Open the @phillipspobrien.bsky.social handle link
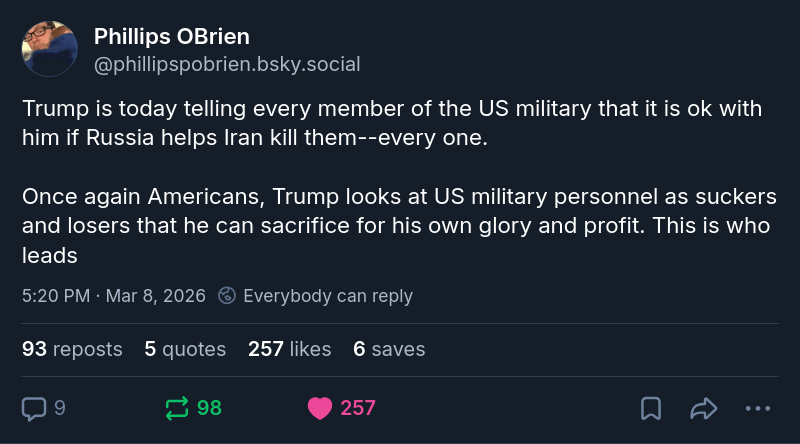Viewport: 800px width, 444px height. [x=227, y=64]
